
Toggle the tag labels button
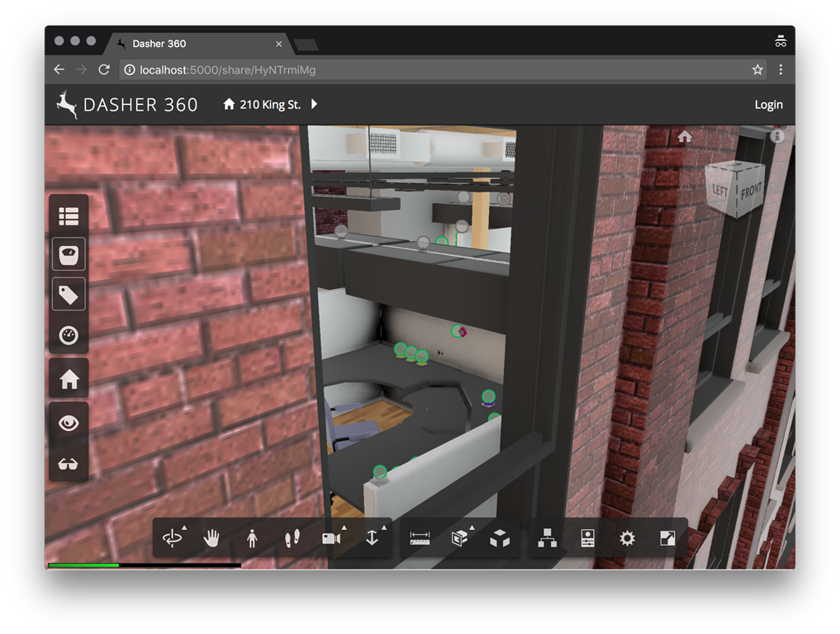click(69, 294)
